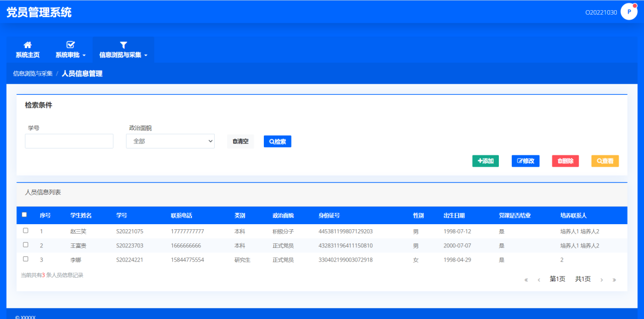Image resolution: width=644 pixels, height=319 pixels.
Task: Click the yellow 查看 button
Action: [605, 161]
